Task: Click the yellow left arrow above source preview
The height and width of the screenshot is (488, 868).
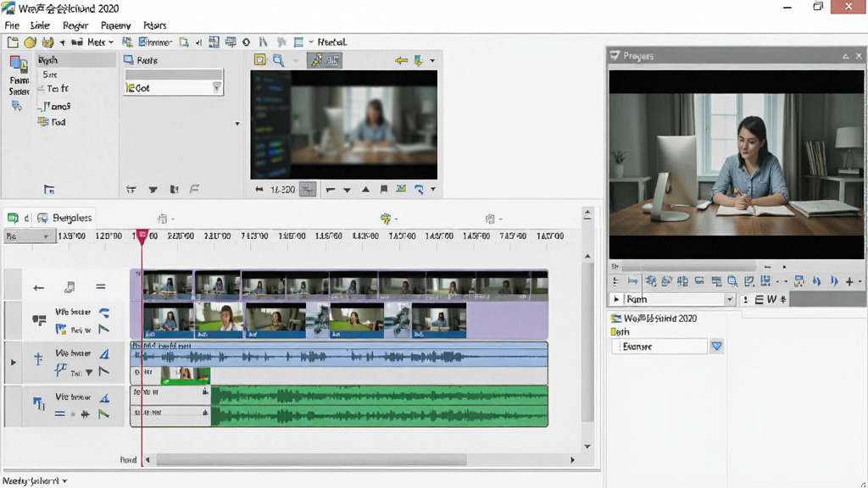Action: pyautogui.click(x=401, y=60)
